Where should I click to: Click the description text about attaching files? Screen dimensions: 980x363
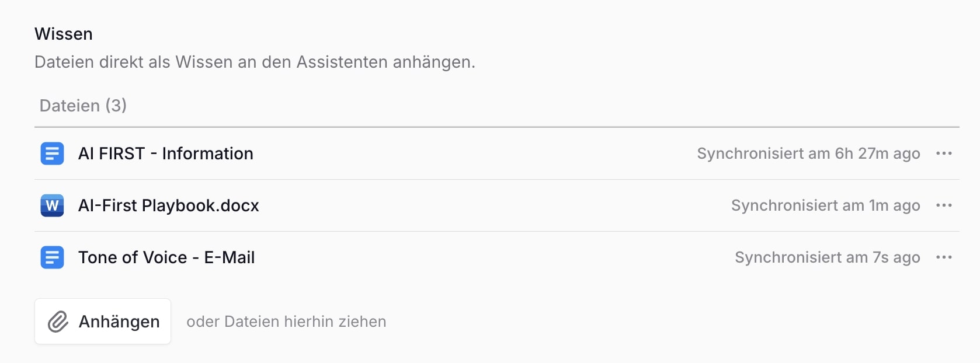(255, 62)
